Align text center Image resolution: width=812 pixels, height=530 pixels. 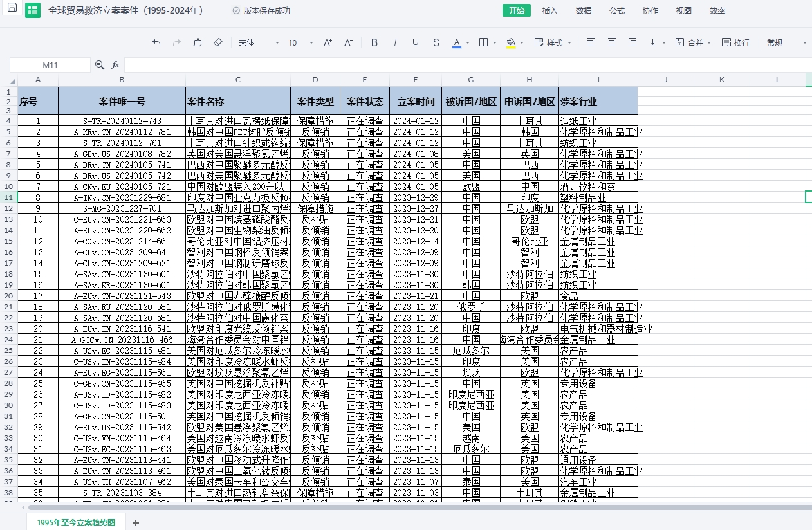pyautogui.click(x=612, y=42)
